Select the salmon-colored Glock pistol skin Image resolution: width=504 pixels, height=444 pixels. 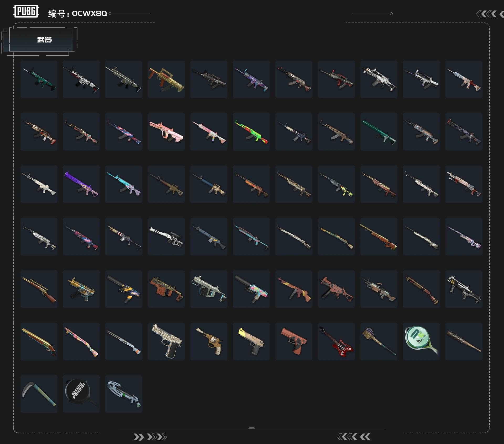tap(294, 341)
